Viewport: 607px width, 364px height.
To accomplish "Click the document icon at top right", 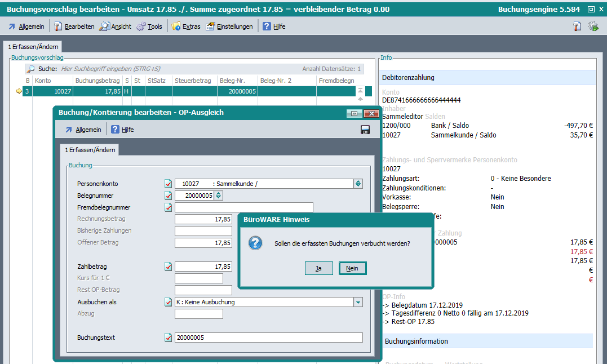I will tap(577, 26).
